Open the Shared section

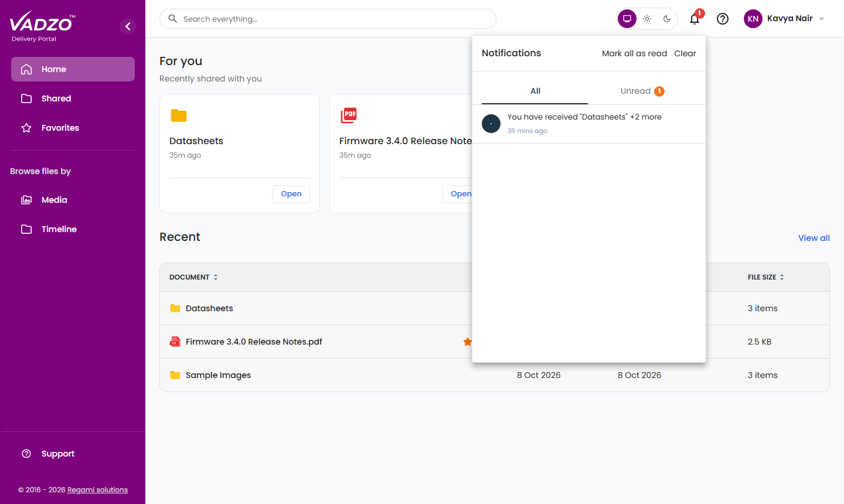(73, 98)
